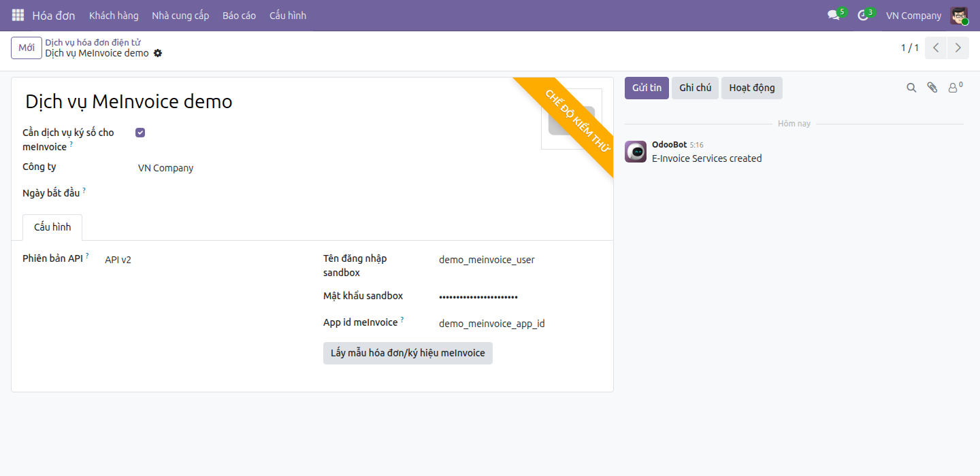Show followers with the person icon

pyautogui.click(x=955, y=88)
